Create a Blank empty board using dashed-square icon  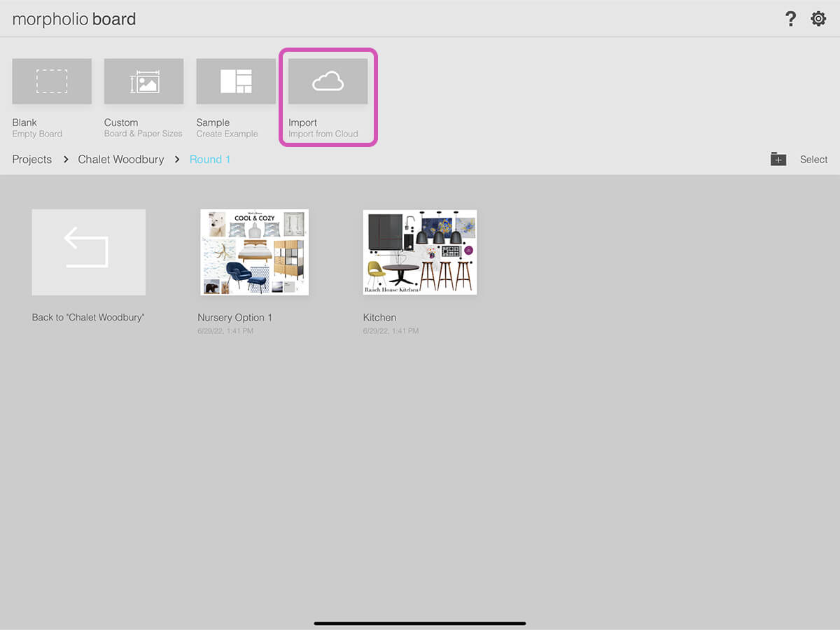pos(52,81)
